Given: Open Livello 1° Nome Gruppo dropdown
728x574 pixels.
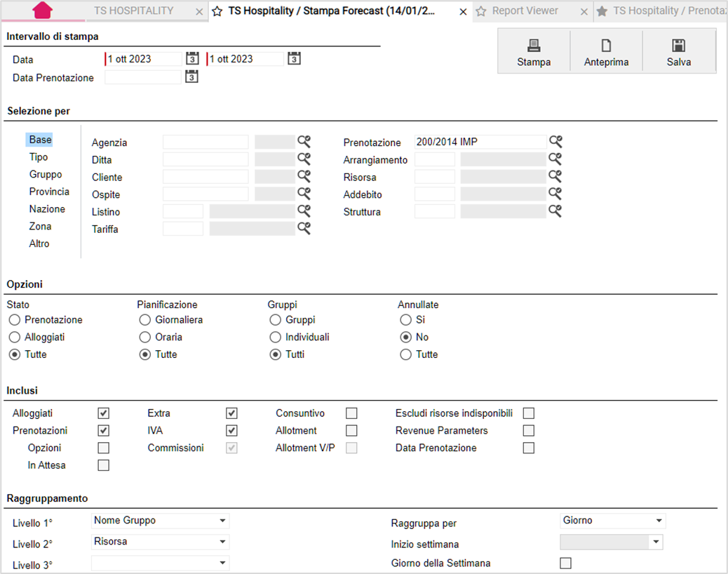Looking at the screenshot, I should tap(160, 521).
